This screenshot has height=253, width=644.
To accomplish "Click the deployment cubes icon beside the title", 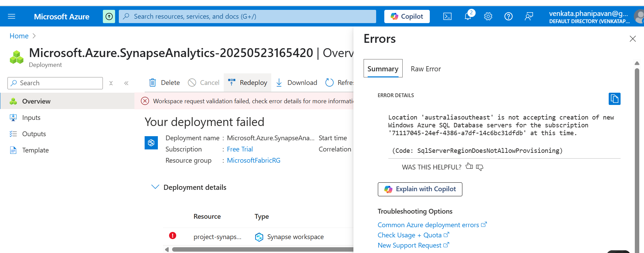I will tap(17, 57).
